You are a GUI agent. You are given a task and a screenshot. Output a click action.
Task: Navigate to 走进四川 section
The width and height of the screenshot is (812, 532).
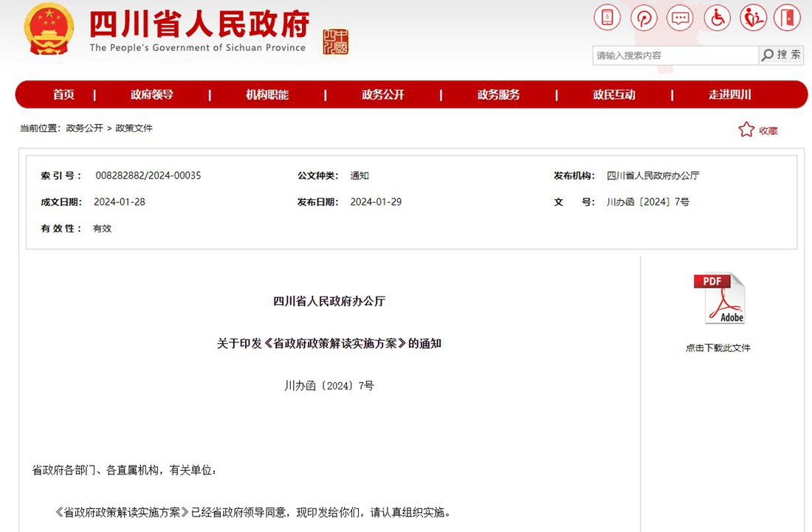[729, 94]
